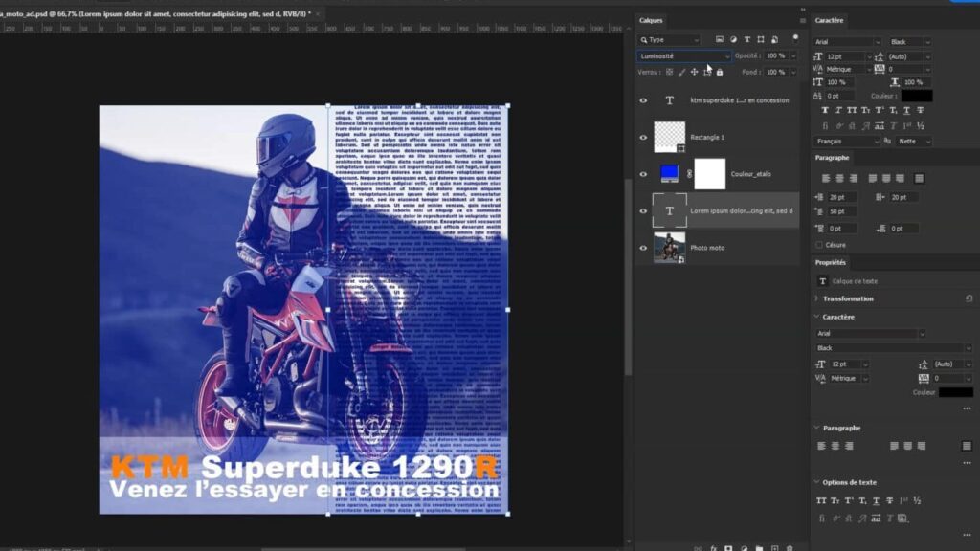Screen dimensions: 980x551
Task: Select the Paragraphe panel tab
Action: [x=832, y=158]
